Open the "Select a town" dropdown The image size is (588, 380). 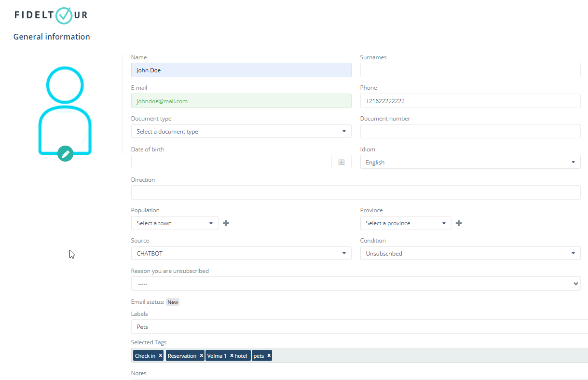pyautogui.click(x=174, y=223)
